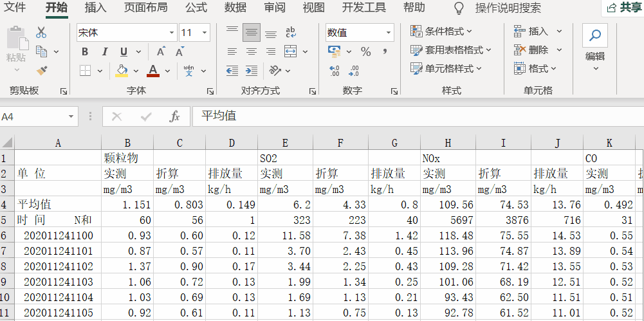This screenshot has height=321, width=644.
Task: Click the wén phonetic guide icon
Action: coord(189,71)
